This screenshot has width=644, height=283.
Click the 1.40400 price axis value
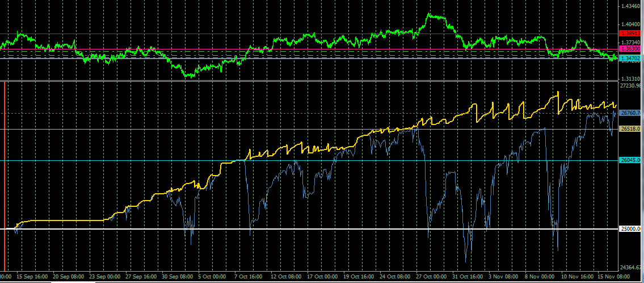632,24
